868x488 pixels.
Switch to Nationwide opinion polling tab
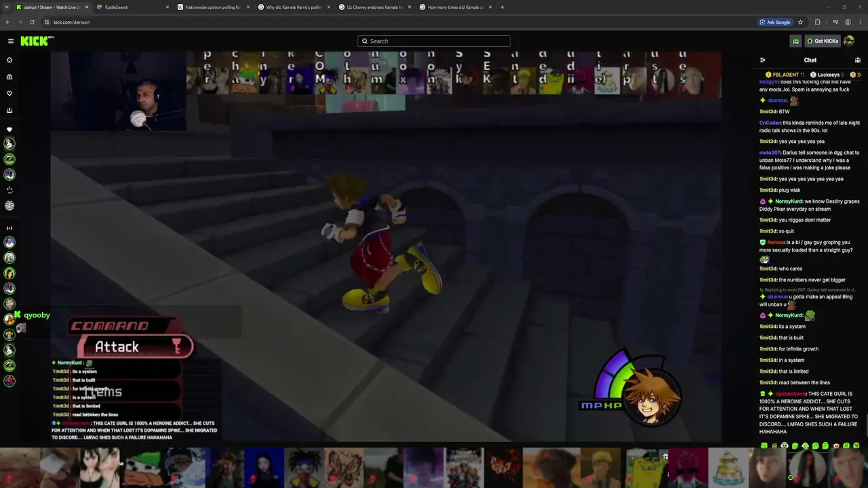(x=213, y=7)
